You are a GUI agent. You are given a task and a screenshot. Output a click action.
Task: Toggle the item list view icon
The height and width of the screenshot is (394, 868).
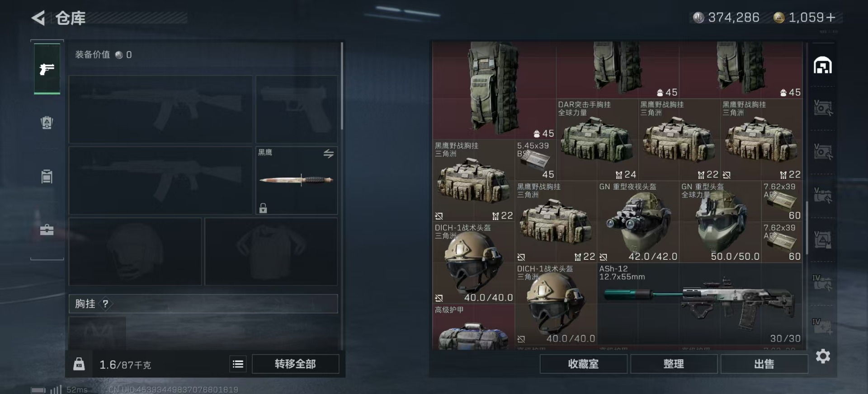point(238,364)
